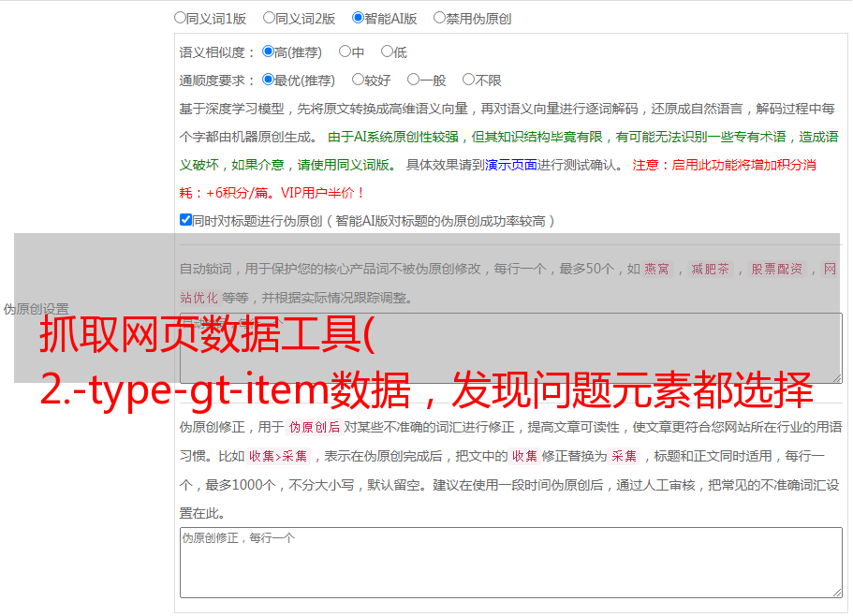Open the 演示页面 link
Viewport: 853px width, 616px height.
click(510, 165)
